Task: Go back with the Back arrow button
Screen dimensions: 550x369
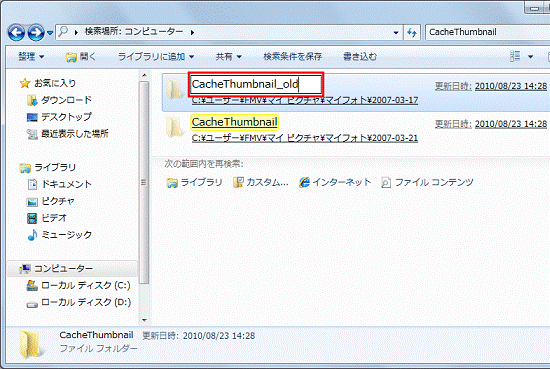Action: (16, 33)
